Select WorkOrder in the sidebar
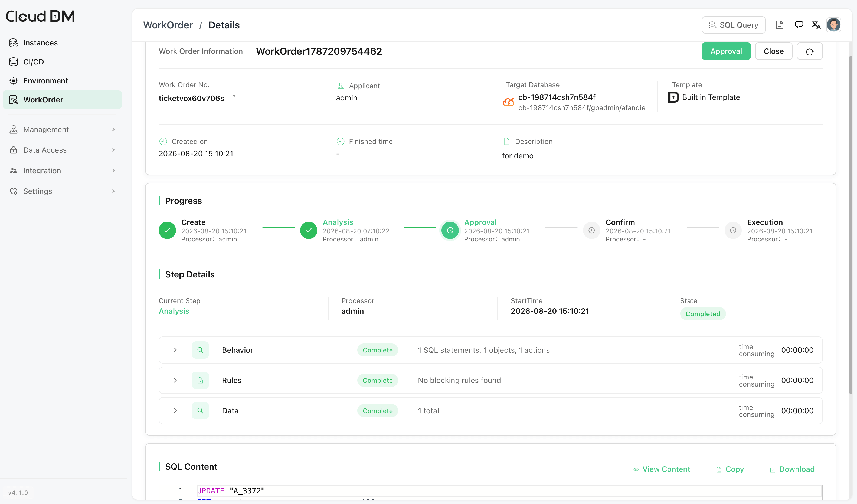This screenshot has width=857, height=504. (x=62, y=100)
